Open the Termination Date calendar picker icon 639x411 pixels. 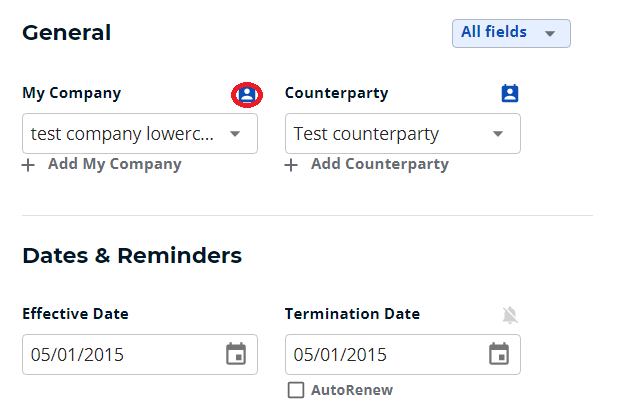pyautogui.click(x=499, y=354)
